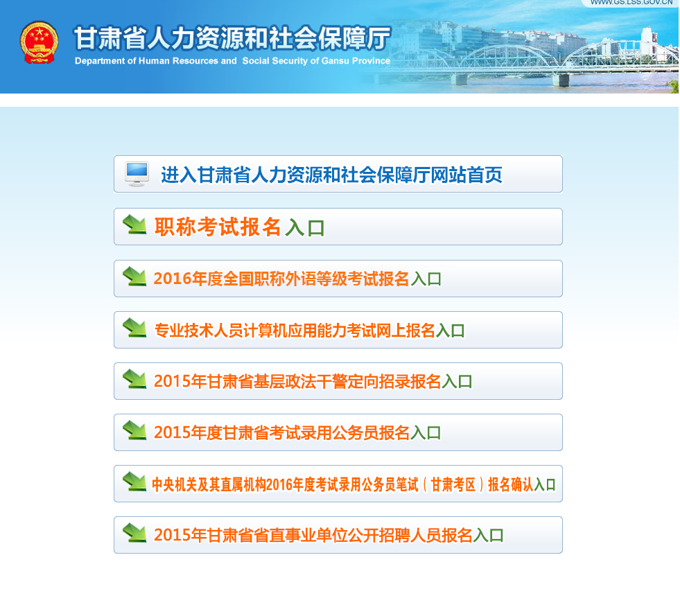Click the 甘肃省人力资源和社会保障厅 header title
This screenshot has height=616, width=680.
(232, 38)
